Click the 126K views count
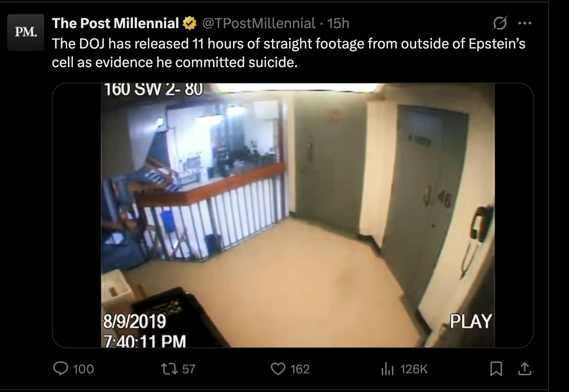 tap(414, 369)
